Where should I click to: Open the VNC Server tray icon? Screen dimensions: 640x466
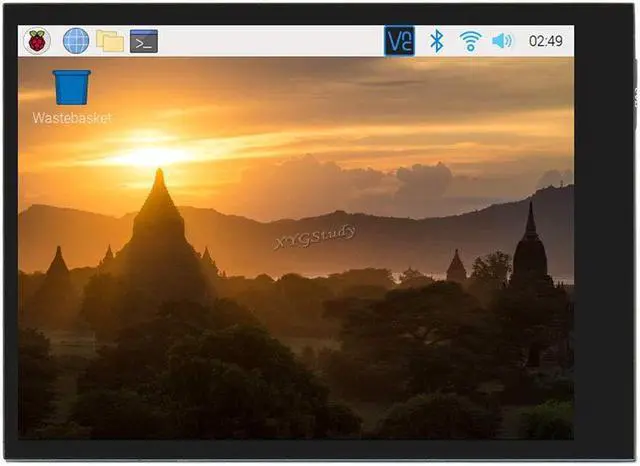pyautogui.click(x=399, y=41)
